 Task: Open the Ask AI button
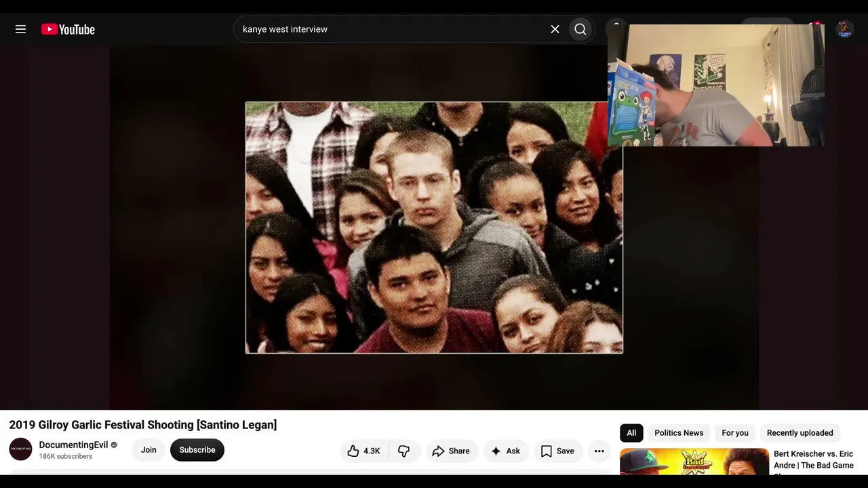pyautogui.click(x=506, y=451)
